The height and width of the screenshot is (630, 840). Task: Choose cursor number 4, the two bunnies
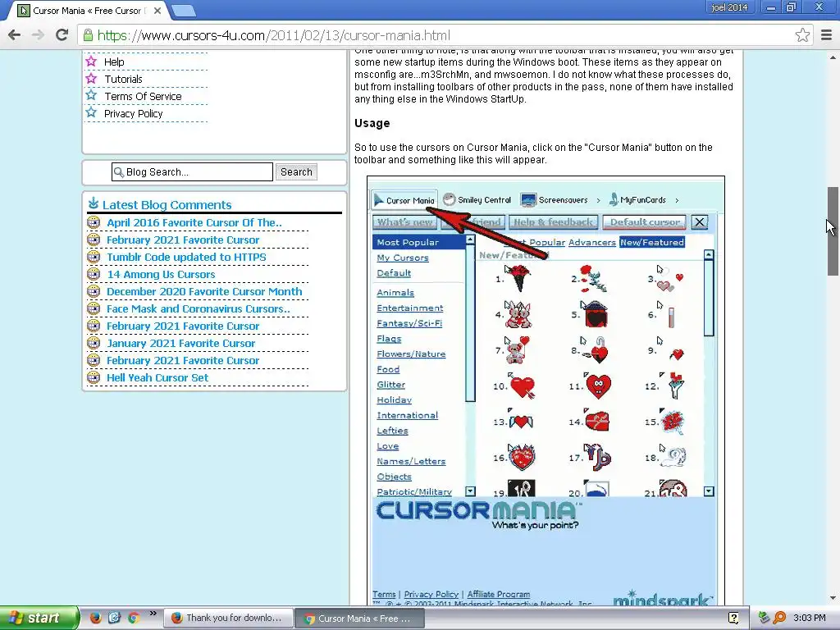[518, 314]
